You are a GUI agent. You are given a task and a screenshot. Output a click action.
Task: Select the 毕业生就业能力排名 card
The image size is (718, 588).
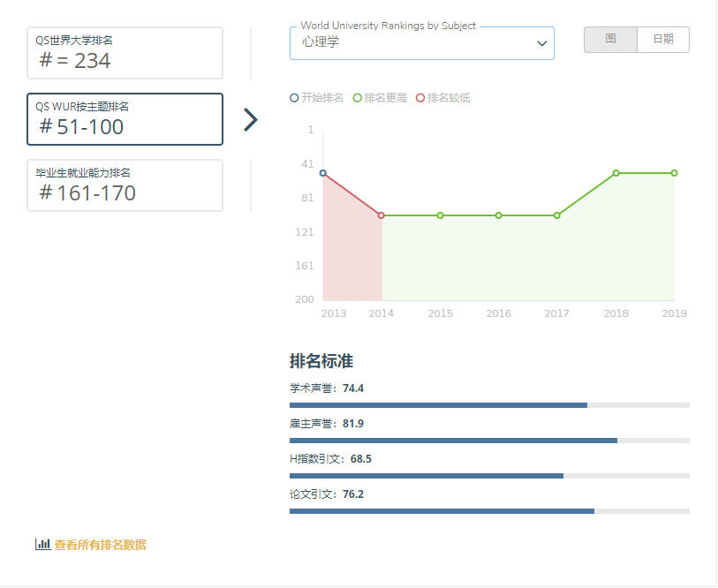click(x=125, y=185)
